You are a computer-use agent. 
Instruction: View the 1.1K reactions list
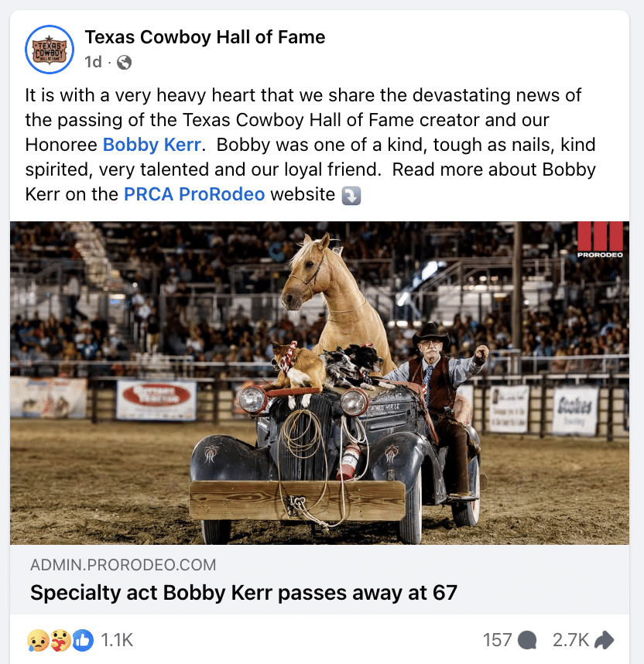click(117, 640)
